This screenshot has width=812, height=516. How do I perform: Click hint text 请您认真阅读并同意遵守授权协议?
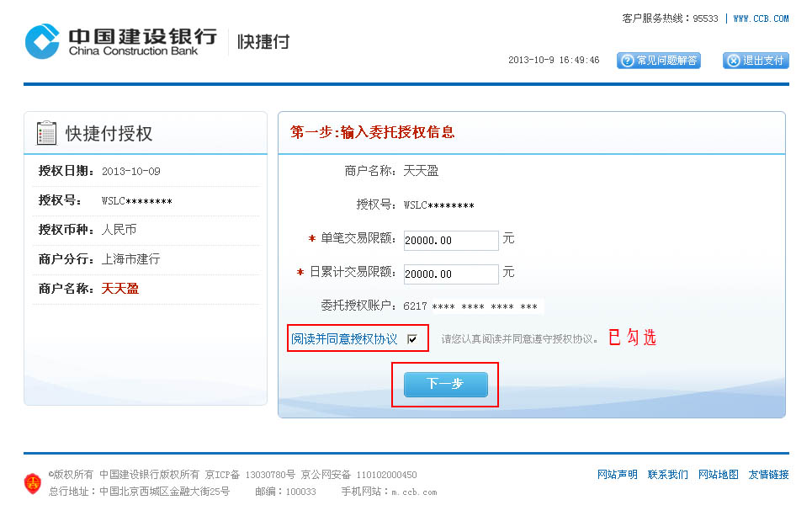point(519,339)
